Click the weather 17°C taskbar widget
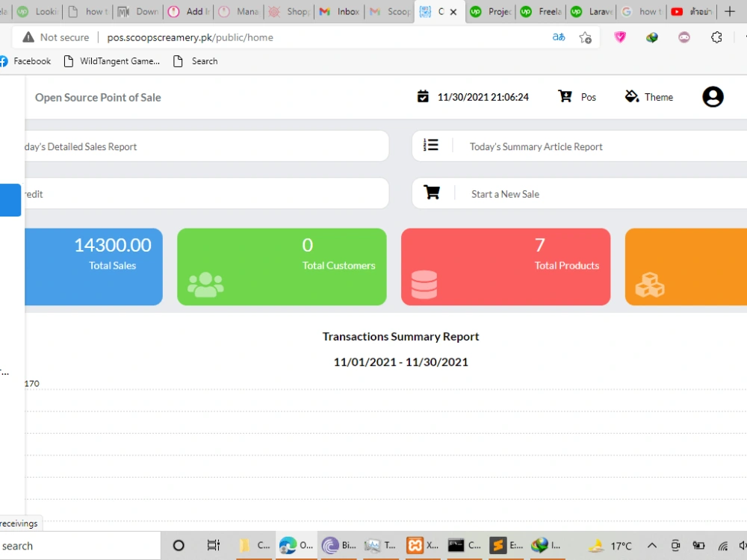 pyautogui.click(x=610, y=545)
